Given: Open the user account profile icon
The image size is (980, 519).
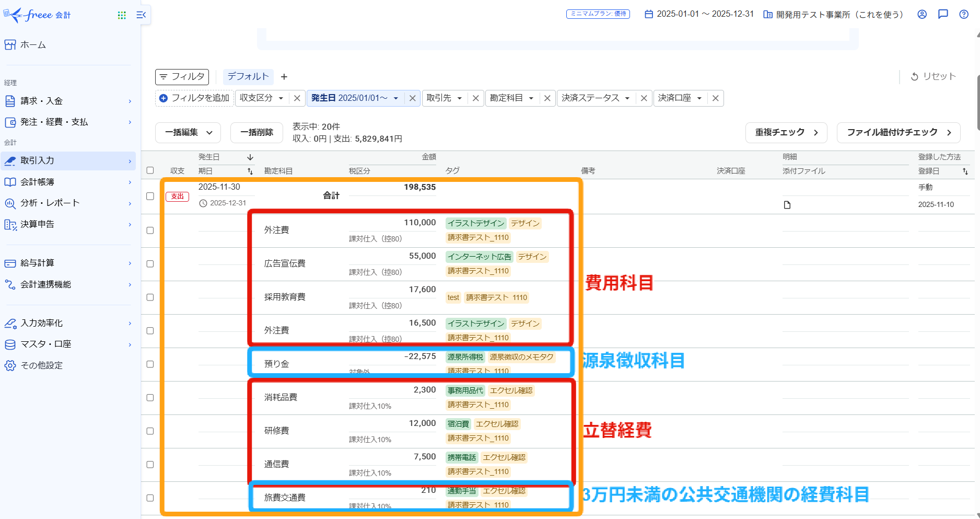Looking at the screenshot, I should (x=922, y=14).
